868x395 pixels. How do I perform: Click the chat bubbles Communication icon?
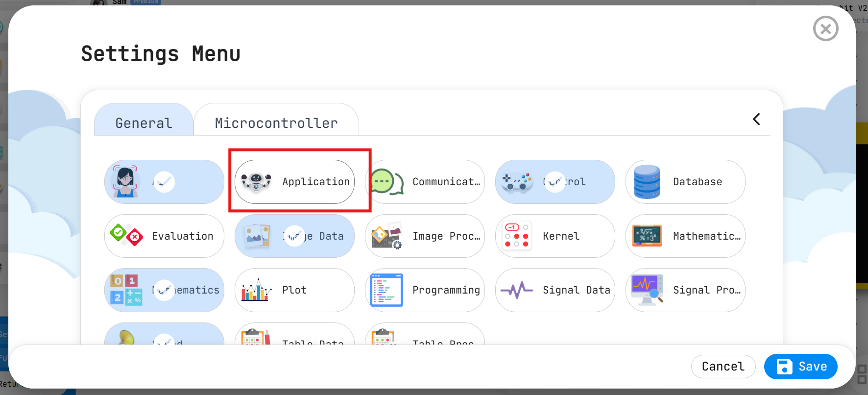(387, 182)
